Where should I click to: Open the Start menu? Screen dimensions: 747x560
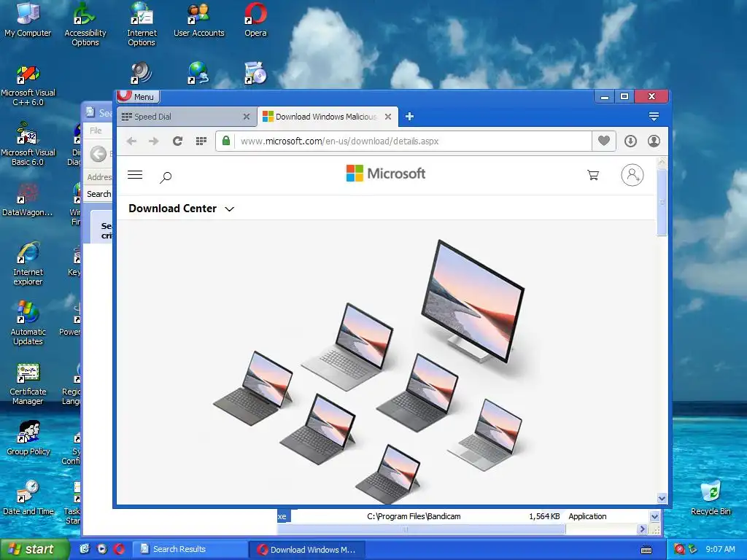pos(34,550)
